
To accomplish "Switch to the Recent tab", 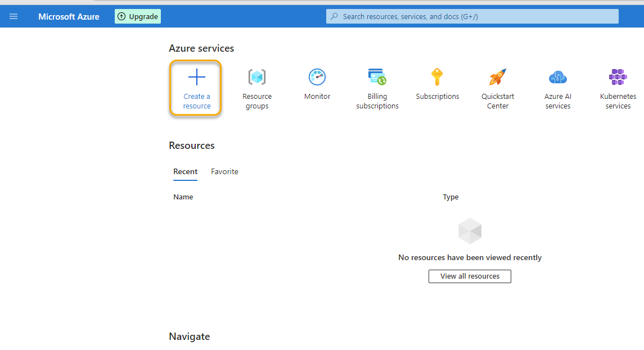I will coord(185,171).
